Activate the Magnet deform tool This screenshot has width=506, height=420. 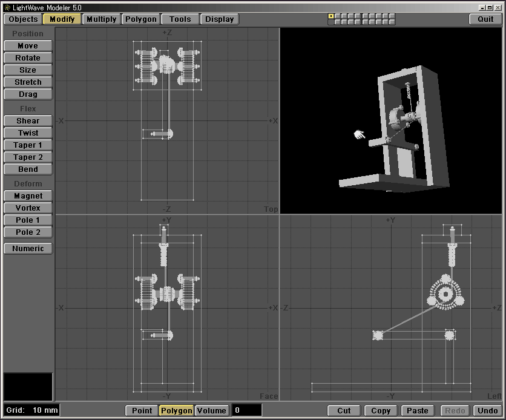28,196
